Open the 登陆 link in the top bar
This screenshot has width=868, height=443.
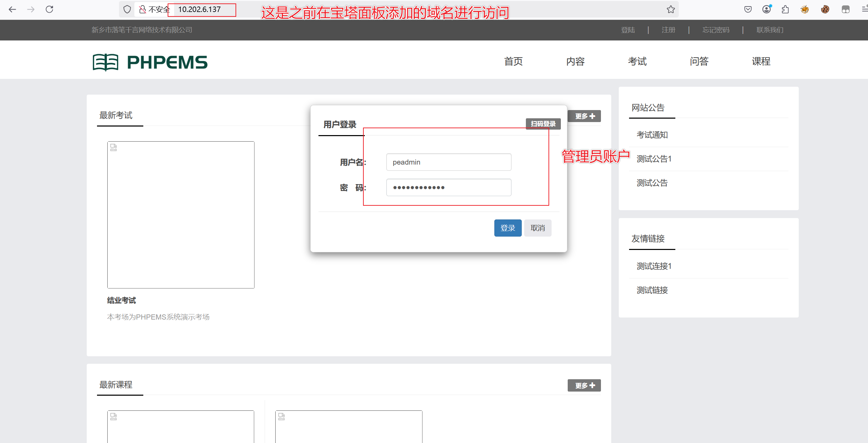coord(628,30)
